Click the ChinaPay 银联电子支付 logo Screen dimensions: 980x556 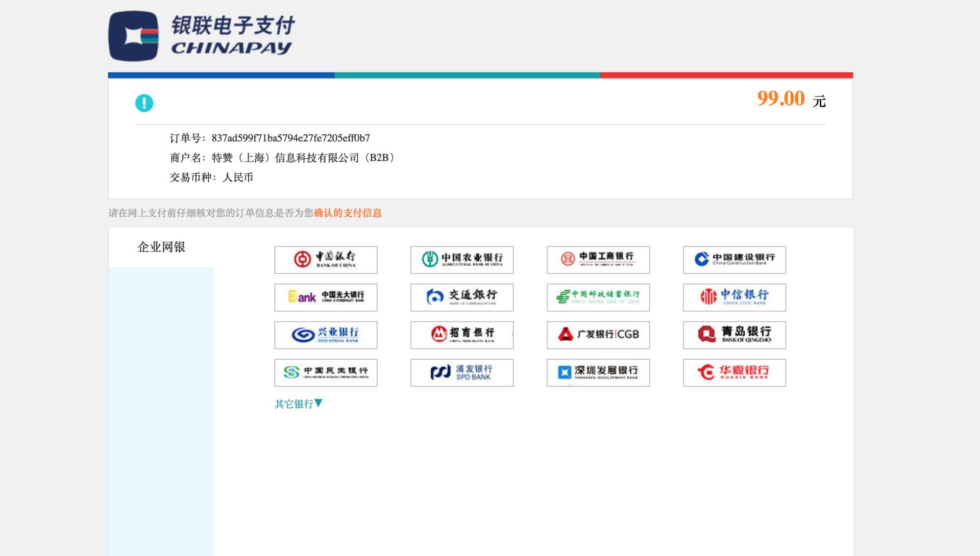point(202,36)
